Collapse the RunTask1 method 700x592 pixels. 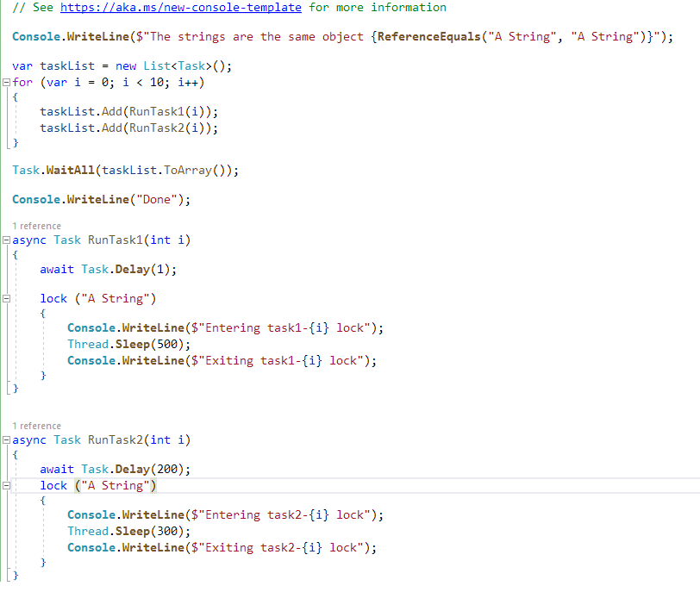[x=6, y=240]
